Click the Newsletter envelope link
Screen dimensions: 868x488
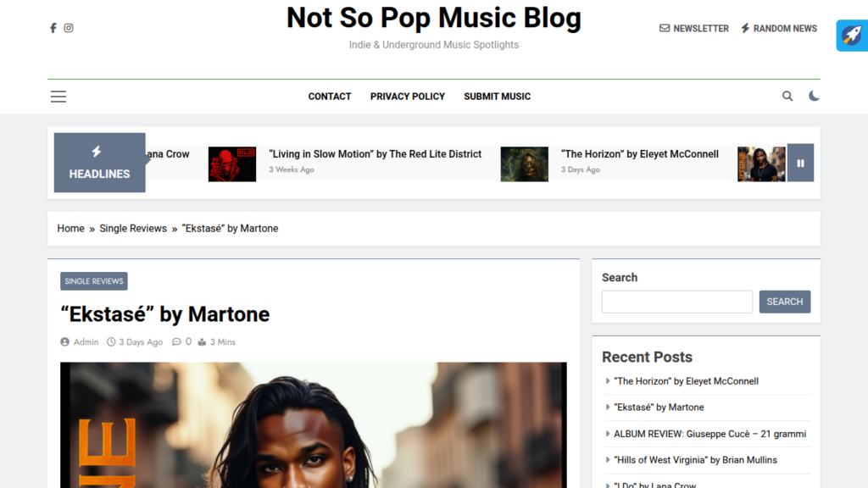pyautogui.click(x=693, y=28)
